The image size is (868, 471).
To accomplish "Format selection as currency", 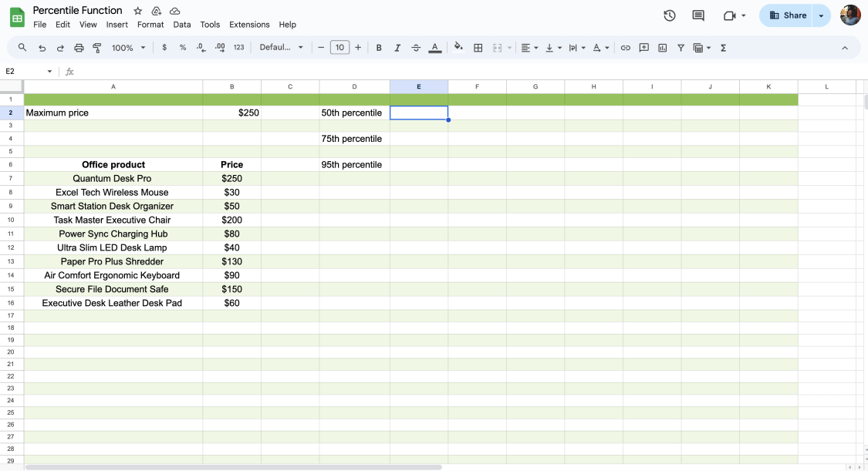I will coord(164,47).
